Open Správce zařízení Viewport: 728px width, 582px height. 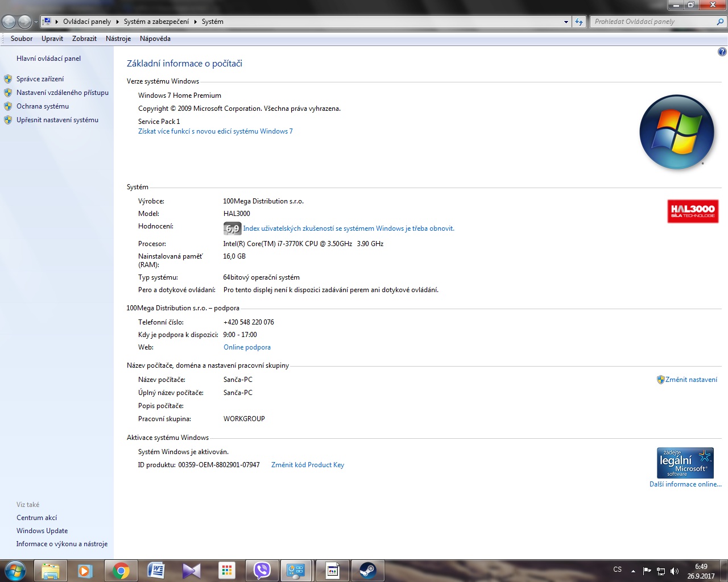40,79
